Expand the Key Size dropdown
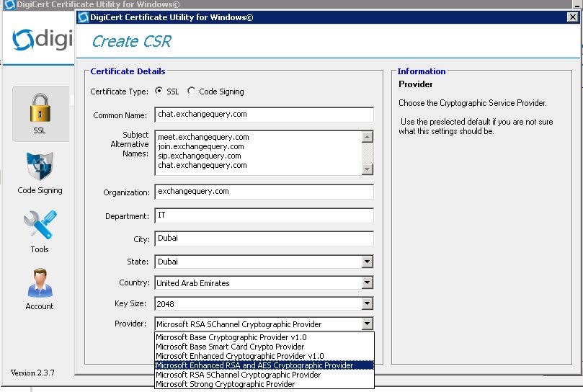The width and height of the screenshot is (583, 392). click(368, 303)
